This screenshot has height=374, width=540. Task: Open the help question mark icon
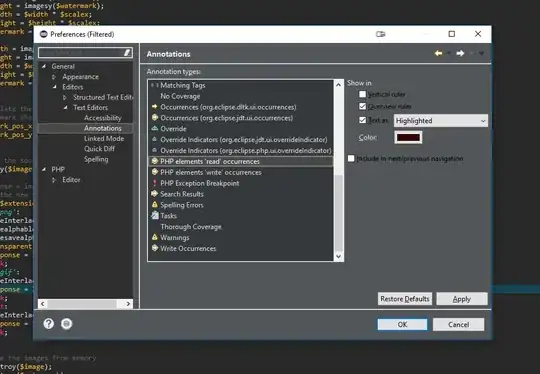click(49, 324)
